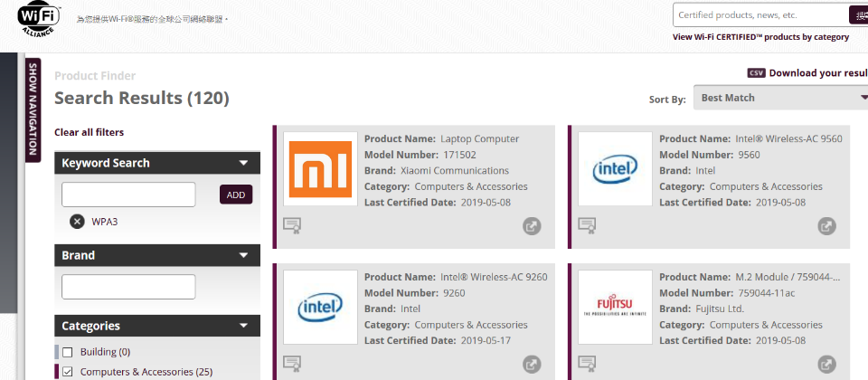868x380 pixels.
Task: Click the Xiaomi logo thumbnail
Action: [320, 168]
